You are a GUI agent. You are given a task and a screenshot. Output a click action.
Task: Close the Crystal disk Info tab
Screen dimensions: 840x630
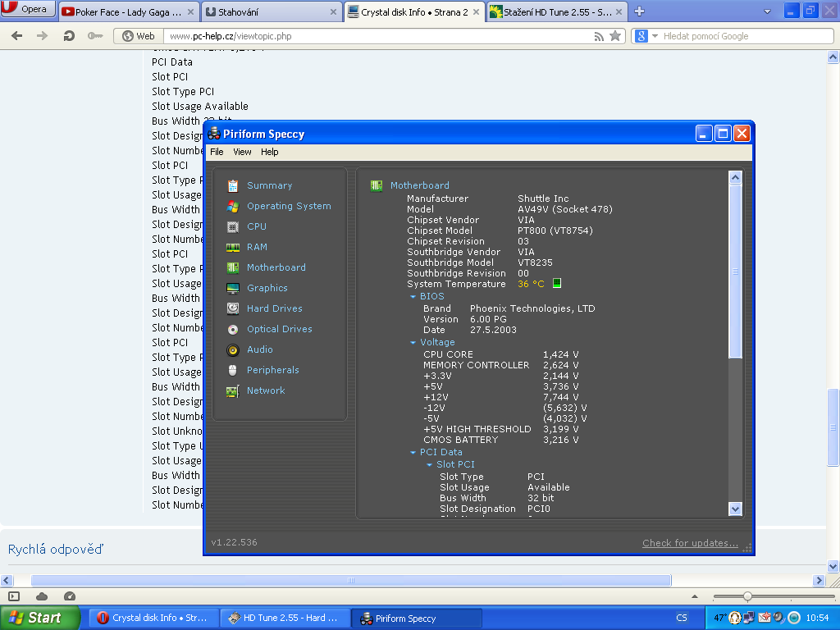coord(476,11)
